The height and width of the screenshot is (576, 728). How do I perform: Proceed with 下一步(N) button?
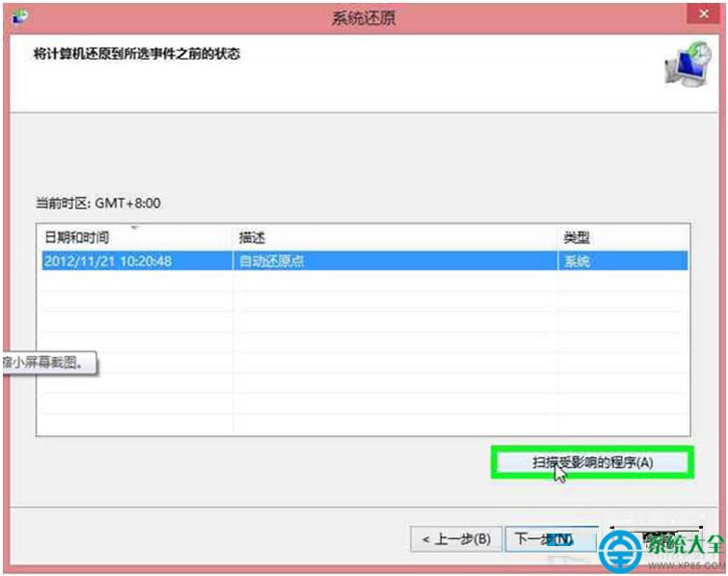552,539
